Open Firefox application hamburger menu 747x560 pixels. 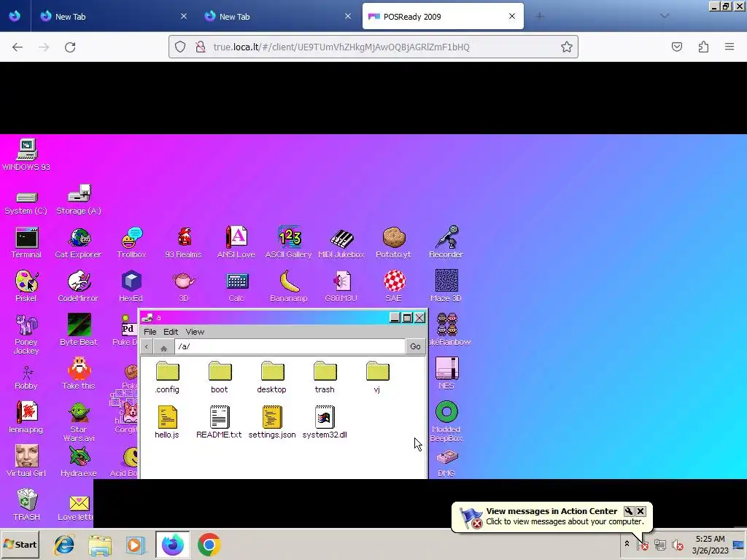(729, 47)
